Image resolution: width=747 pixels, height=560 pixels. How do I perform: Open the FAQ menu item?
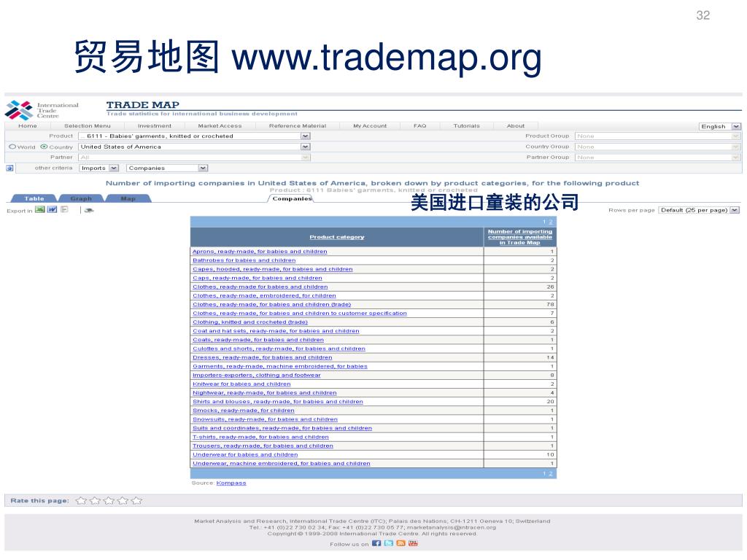point(419,125)
